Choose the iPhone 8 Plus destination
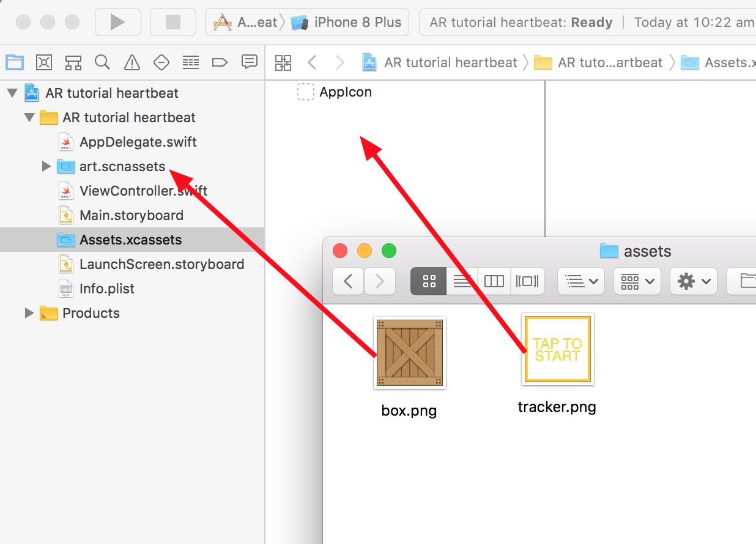 pyautogui.click(x=346, y=23)
